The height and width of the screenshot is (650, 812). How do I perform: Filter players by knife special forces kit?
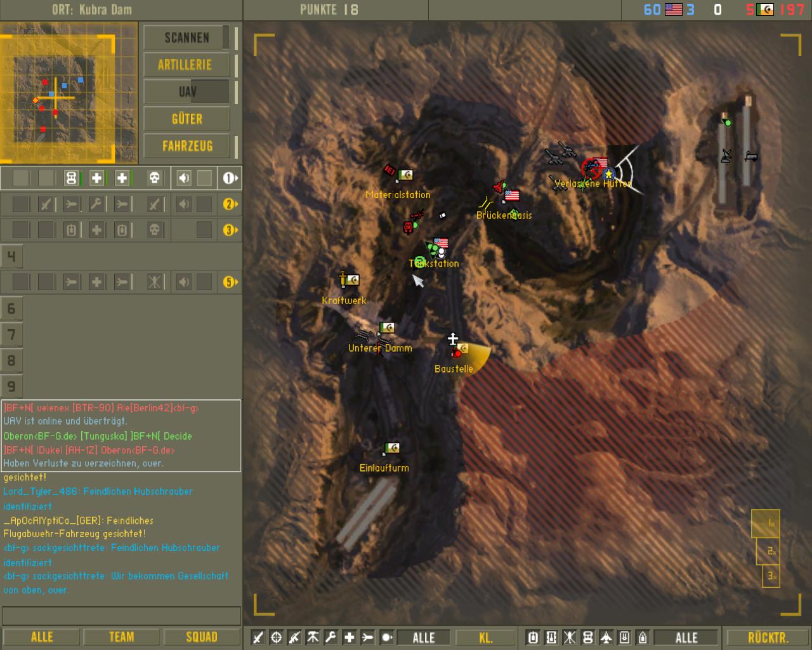coord(258,637)
